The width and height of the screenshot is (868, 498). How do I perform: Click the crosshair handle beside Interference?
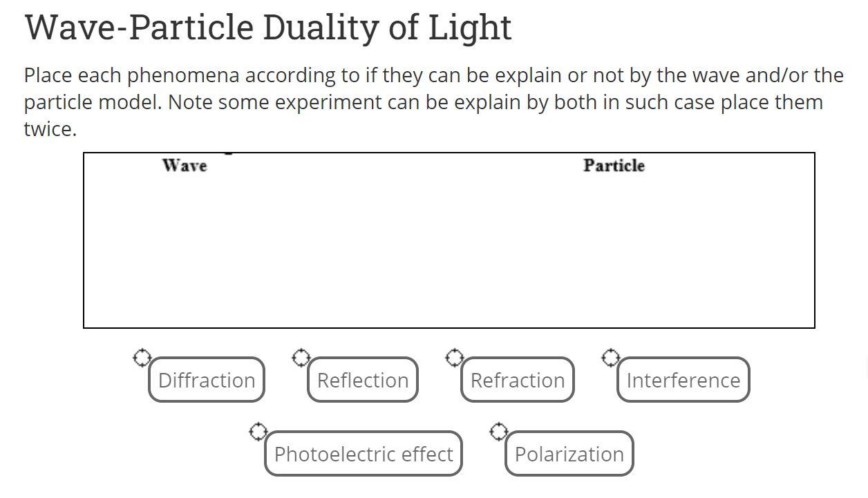point(612,358)
